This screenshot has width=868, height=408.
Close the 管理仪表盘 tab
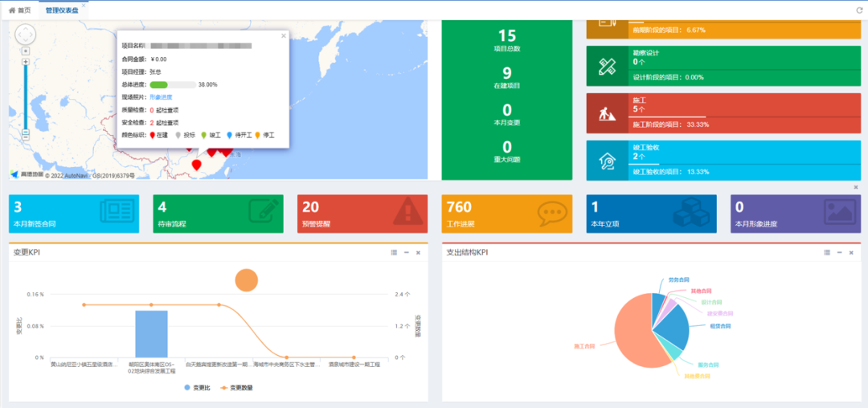pyautogui.click(x=84, y=6)
